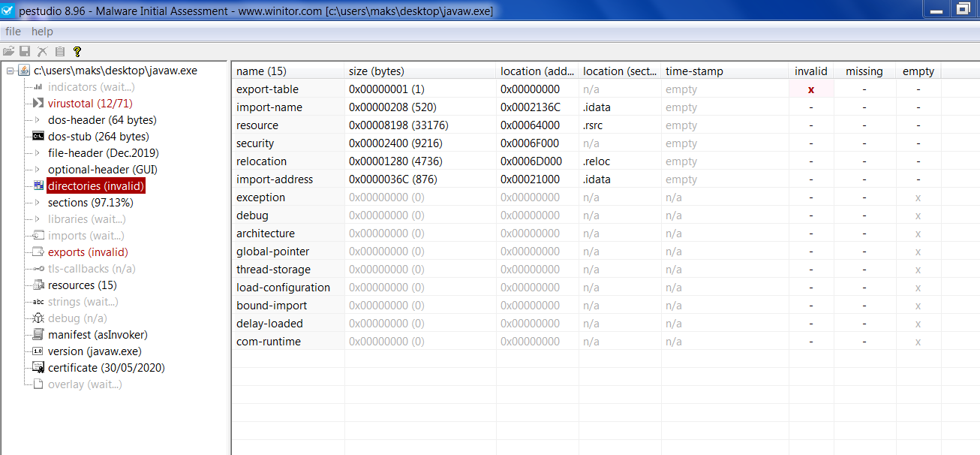Viewport: 980px width, 455px height.
Task: Click the save toolbar icon
Action: coord(25,52)
